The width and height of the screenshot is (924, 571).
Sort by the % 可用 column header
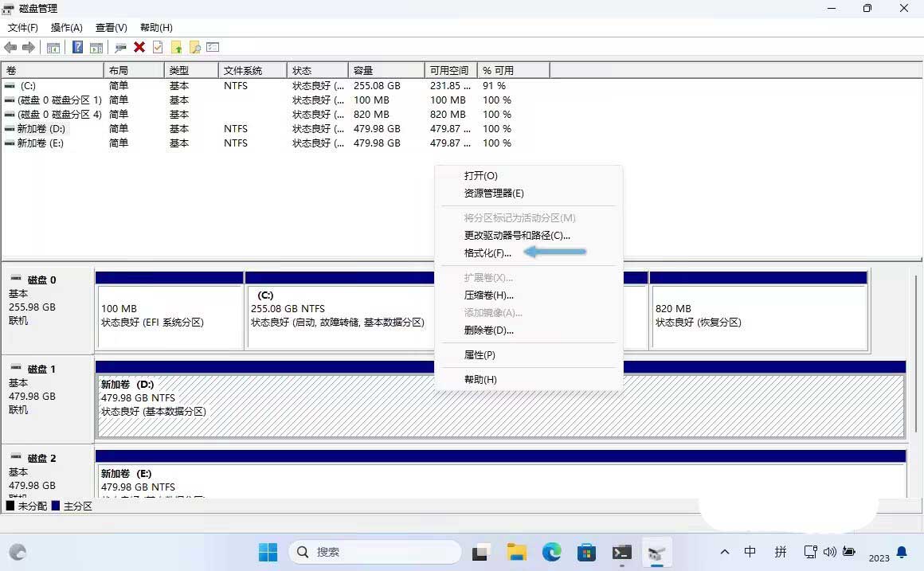point(513,71)
